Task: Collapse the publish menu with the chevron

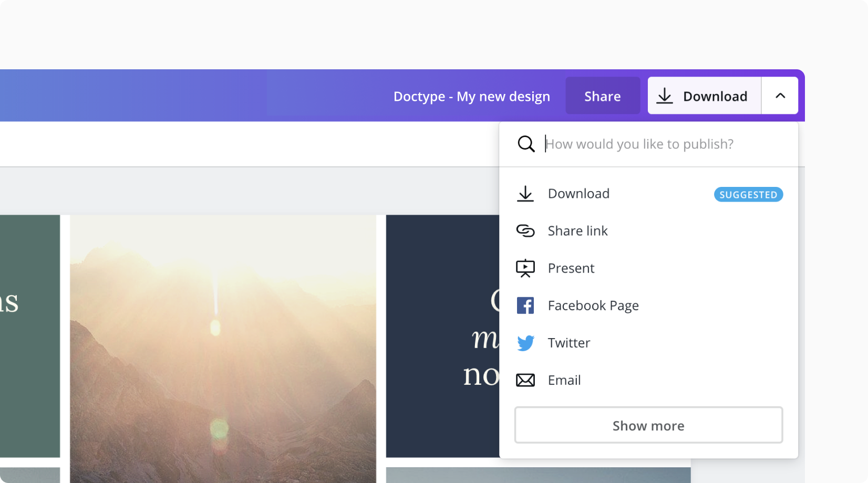Action: tap(780, 96)
